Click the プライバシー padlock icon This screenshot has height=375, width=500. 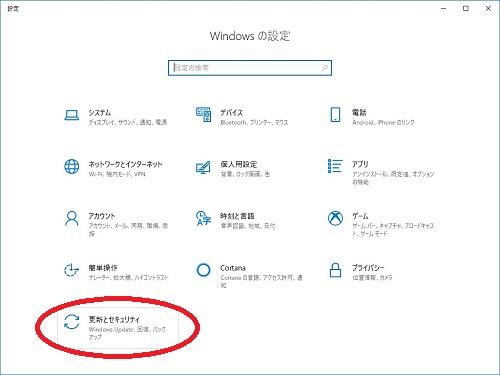coord(335,270)
